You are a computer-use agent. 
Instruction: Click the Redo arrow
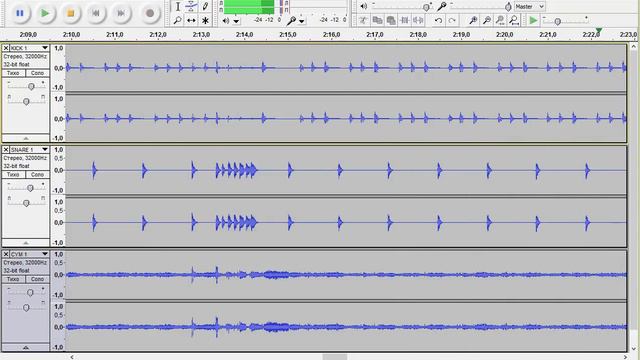pyautogui.click(x=452, y=20)
